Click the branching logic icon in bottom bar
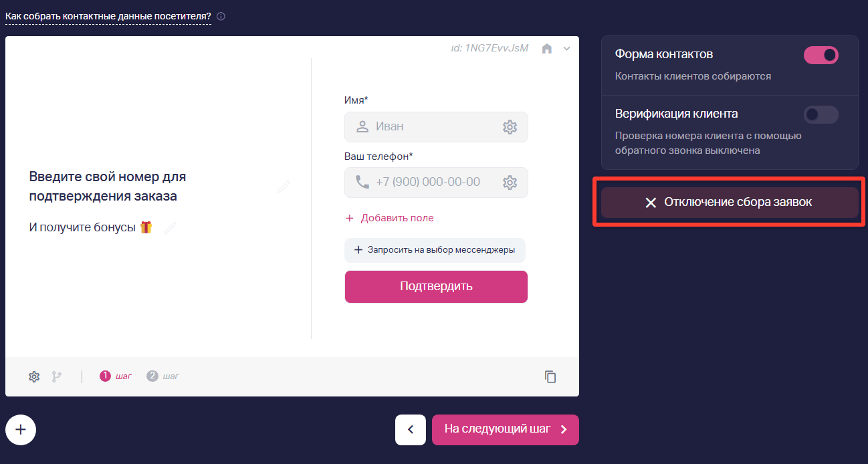868x464 pixels. (57, 376)
